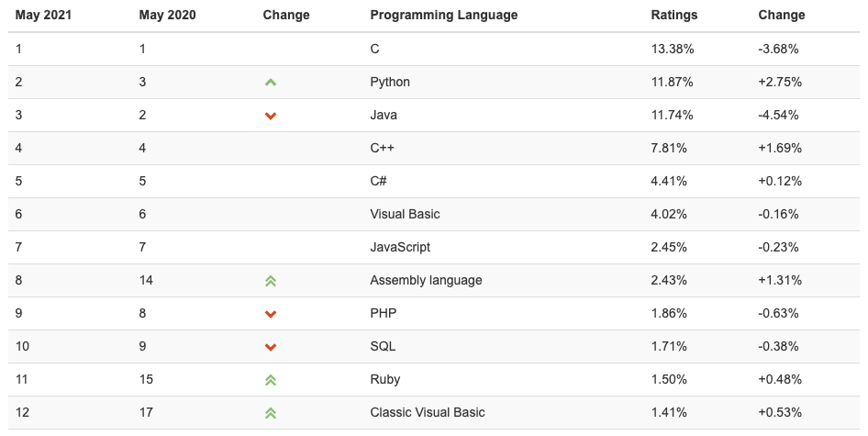868x436 pixels.
Task: Click the double up arrow for Assembly language
Action: point(270,281)
